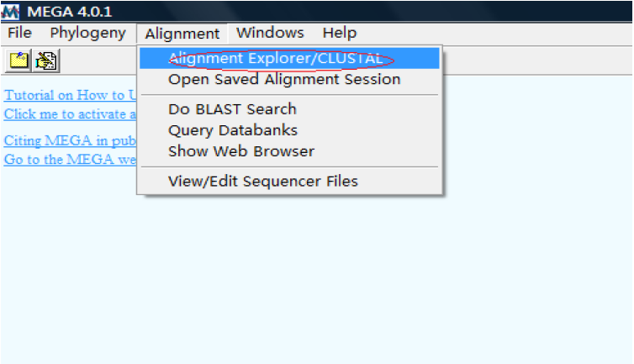Follow the 'Click me to activate' link
Viewport: 634px width, 364px height.
tap(70, 114)
